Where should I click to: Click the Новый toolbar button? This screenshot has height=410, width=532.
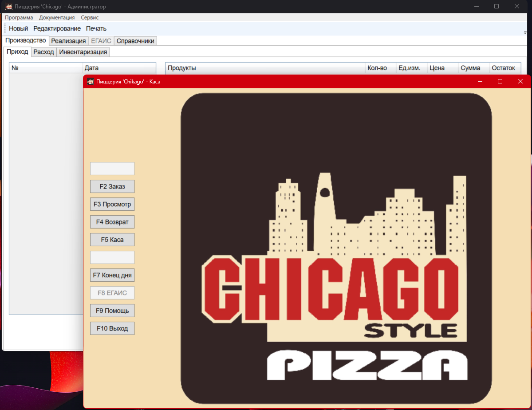(18, 28)
